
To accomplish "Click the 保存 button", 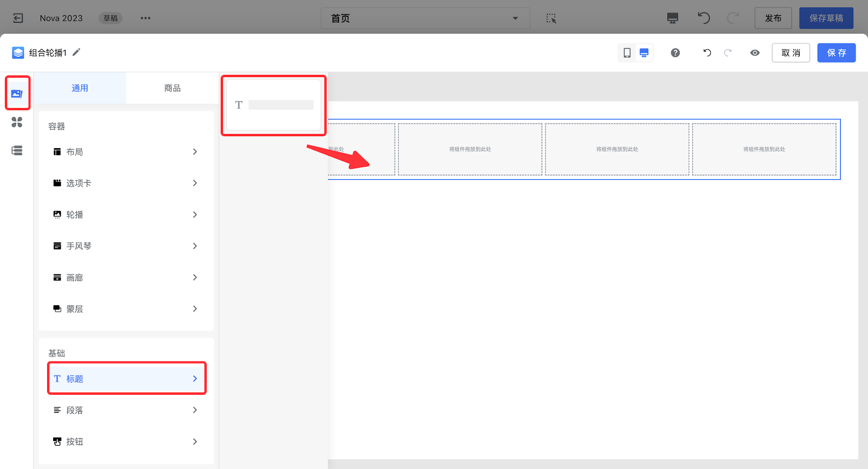I will click(x=836, y=53).
